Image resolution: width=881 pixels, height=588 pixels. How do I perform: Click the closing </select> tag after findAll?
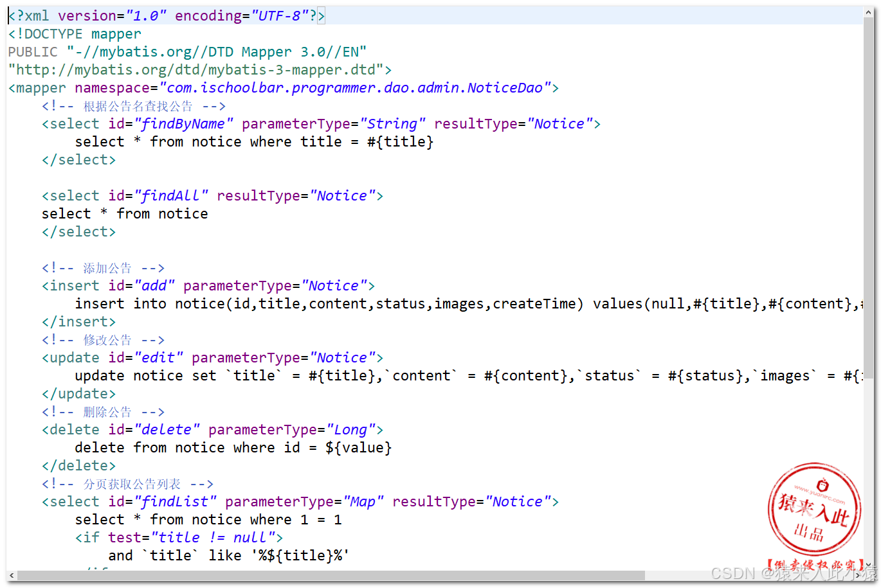click(x=78, y=231)
